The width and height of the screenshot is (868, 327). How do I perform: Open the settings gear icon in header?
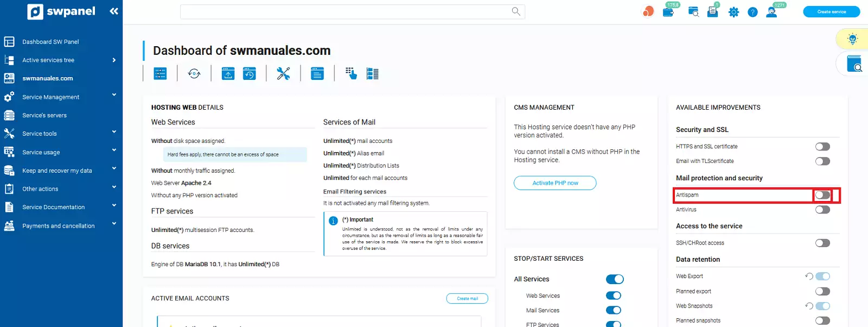pyautogui.click(x=733, y=12)
